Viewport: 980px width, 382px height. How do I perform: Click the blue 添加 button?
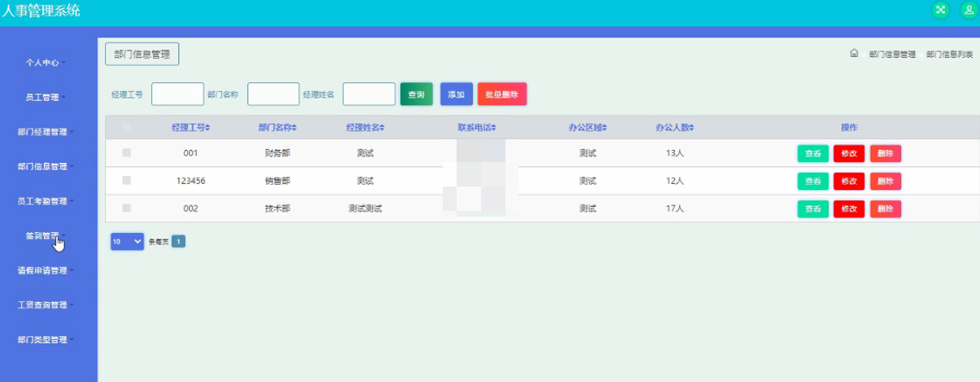coord(456,94)
